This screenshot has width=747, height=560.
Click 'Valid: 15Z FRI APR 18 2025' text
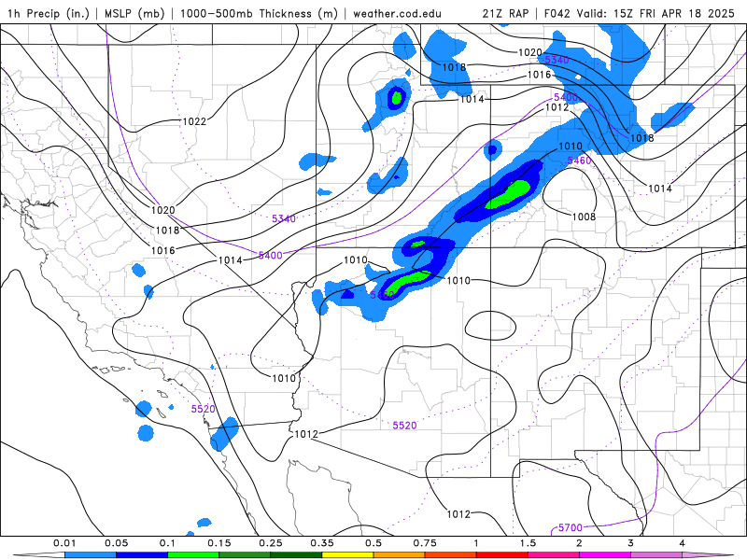(x=656, y=13)
